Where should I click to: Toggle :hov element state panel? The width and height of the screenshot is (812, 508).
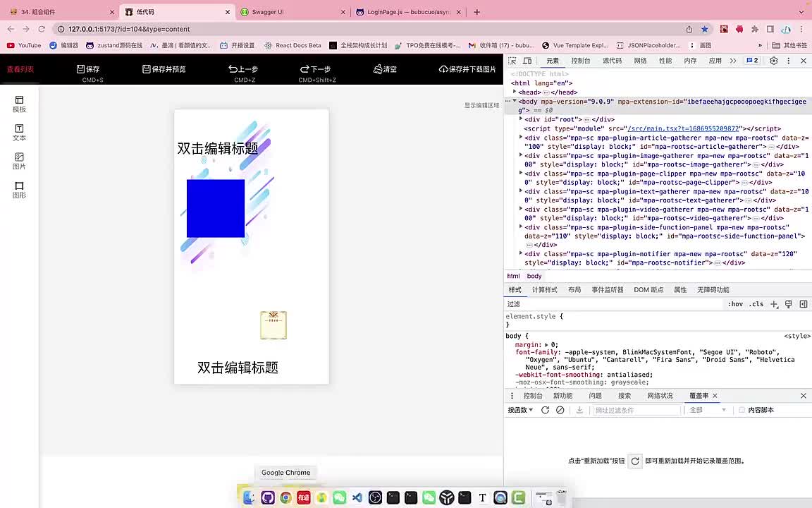point(735,304)
